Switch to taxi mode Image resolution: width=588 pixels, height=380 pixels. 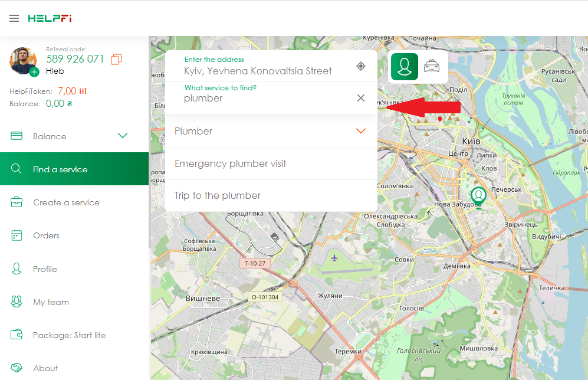click(432, 66)
